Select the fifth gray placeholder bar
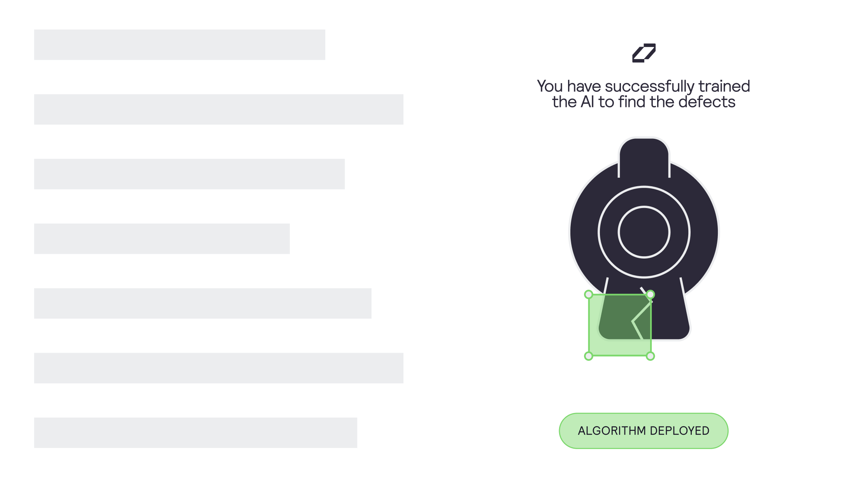The height and width of the screenshot is (488, 868). pyautogui.click(x=203, y=303)
